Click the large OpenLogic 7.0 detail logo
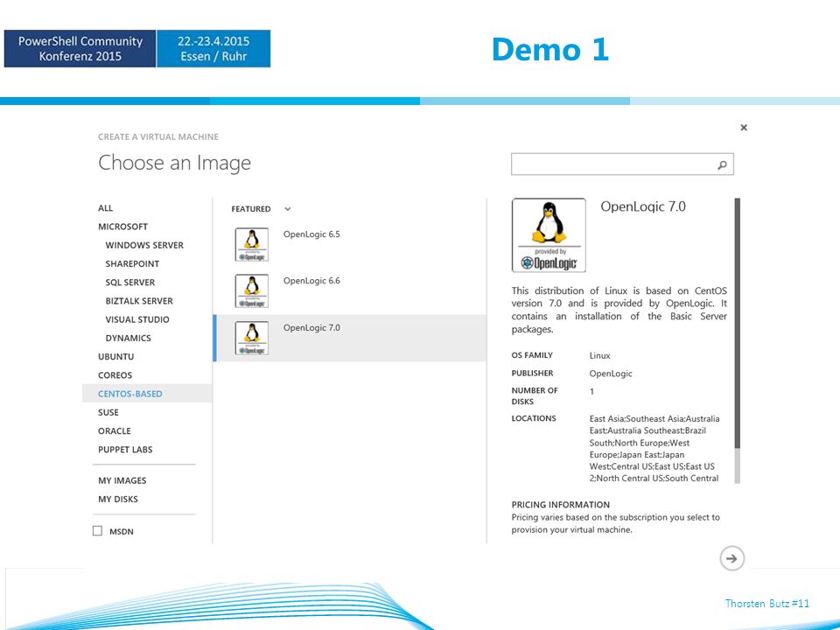Image resolution: width=840 pixels, height=630 pixels. pos(549,235)
